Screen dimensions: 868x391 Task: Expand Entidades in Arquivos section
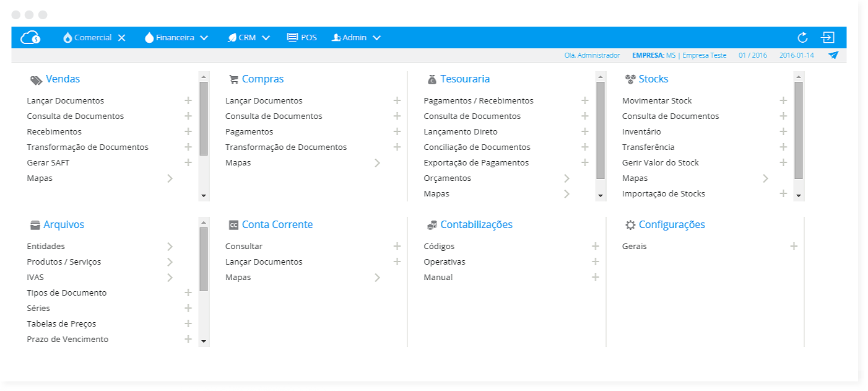point(170,247)
